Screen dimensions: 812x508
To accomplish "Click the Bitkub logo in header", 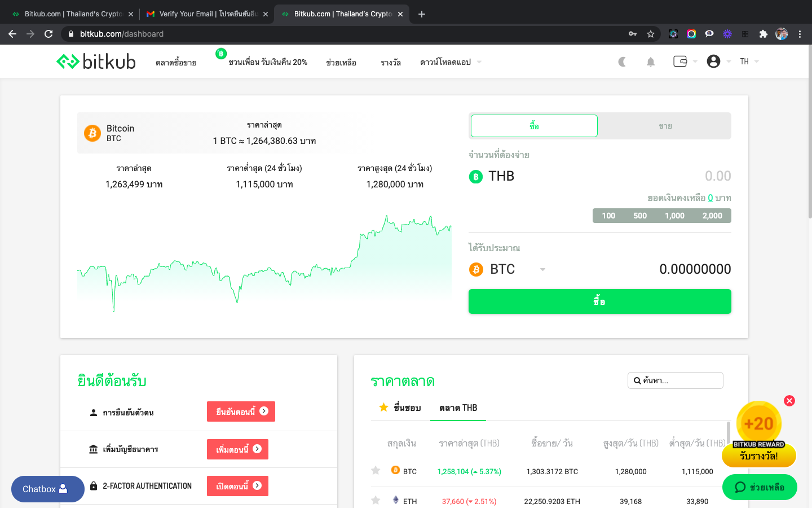I will [96, 61].
